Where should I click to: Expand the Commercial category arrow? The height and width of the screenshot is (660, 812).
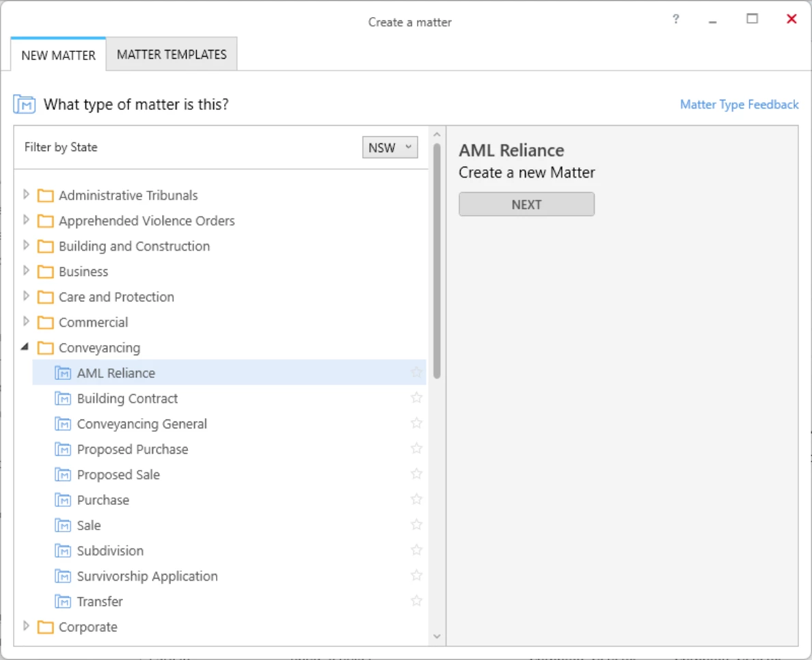point(26,321)
